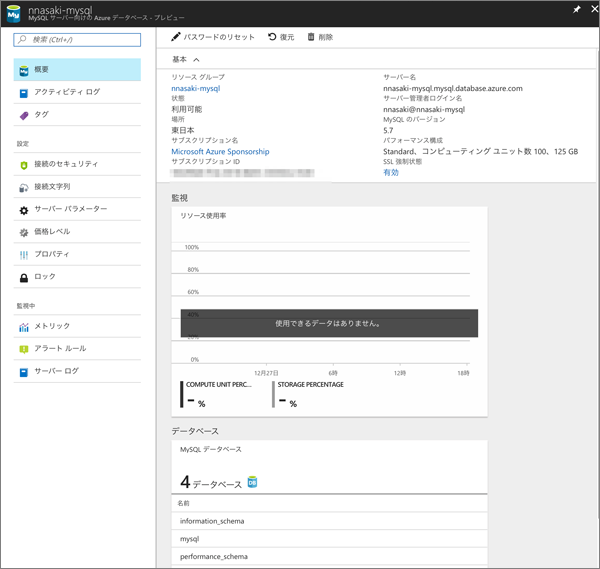Click 有効 SSL enforcement link
Screen dimensions: 600x569
click(391, 173)
